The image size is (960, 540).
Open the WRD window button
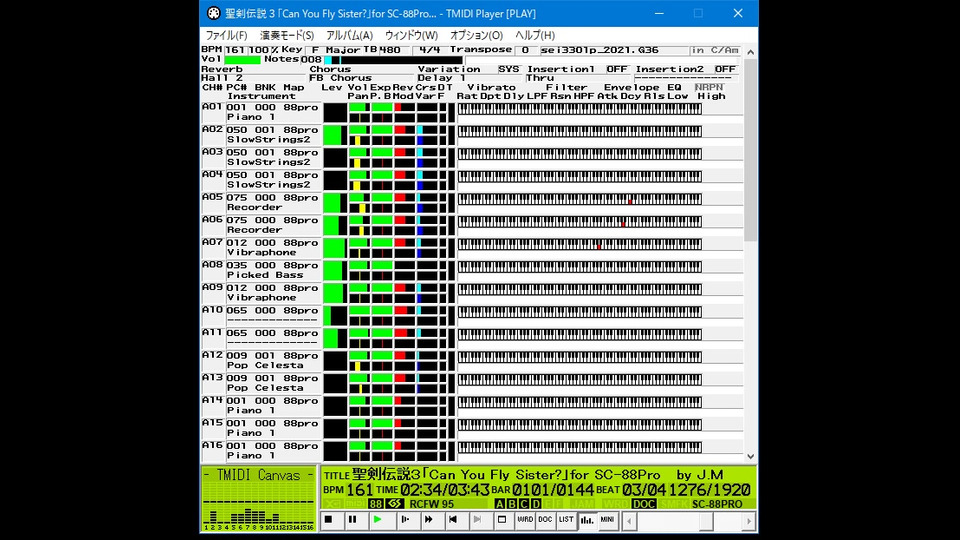525,520
